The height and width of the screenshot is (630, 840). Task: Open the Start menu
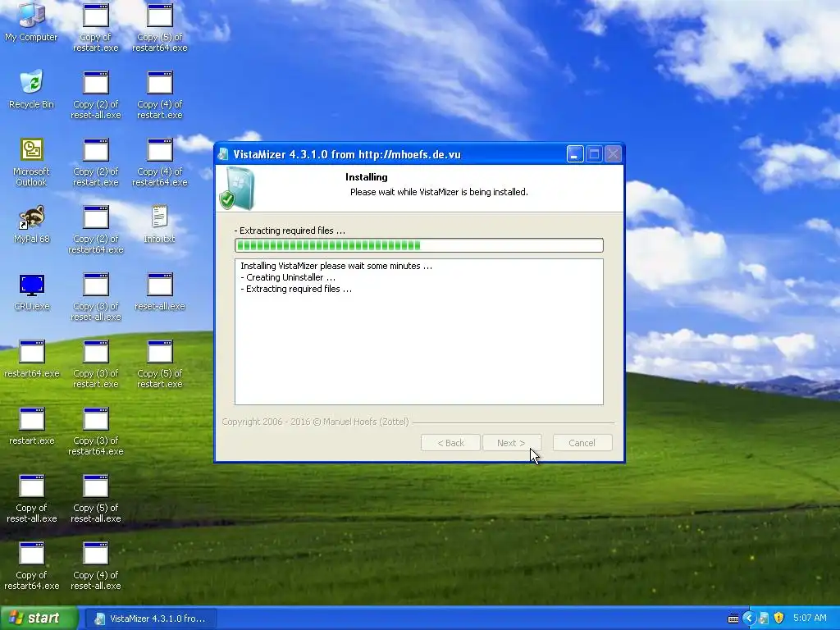(39, 619)
